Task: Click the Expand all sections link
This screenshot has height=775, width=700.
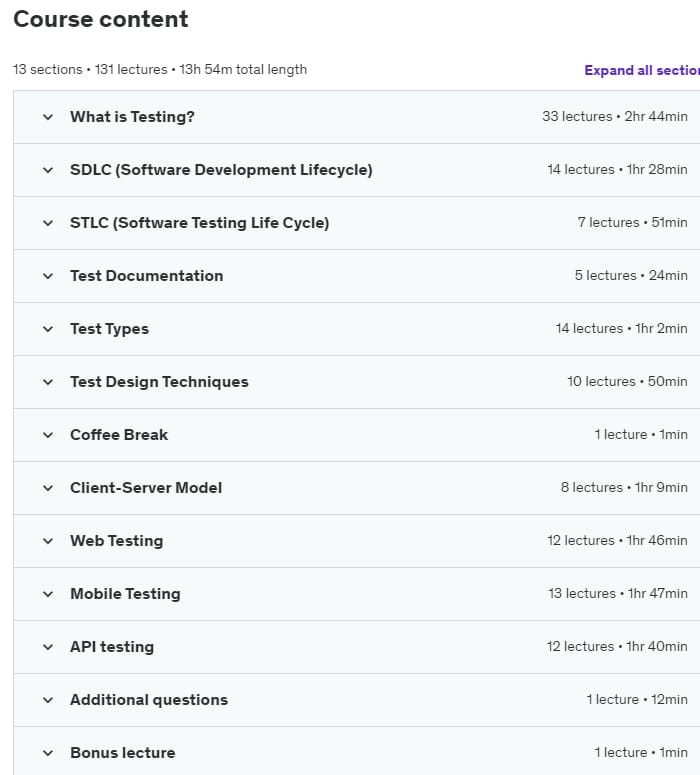Action: (642, 70)
